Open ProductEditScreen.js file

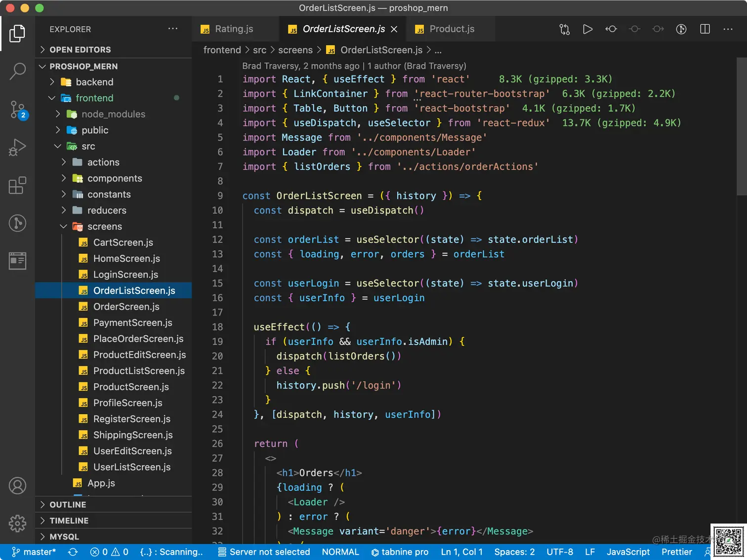tap(114, 355)
